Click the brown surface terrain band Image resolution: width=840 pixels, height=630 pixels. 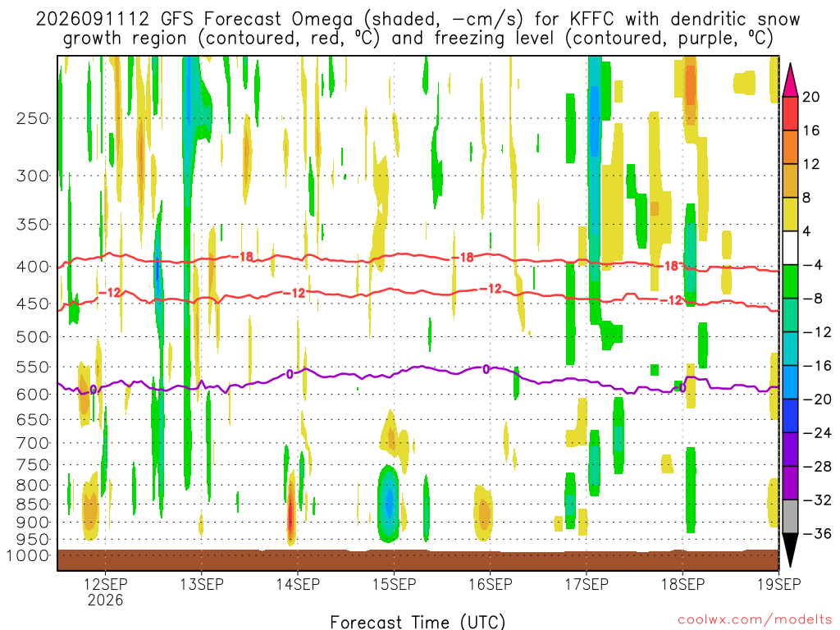pyautogui.click(x=418, y=559)
